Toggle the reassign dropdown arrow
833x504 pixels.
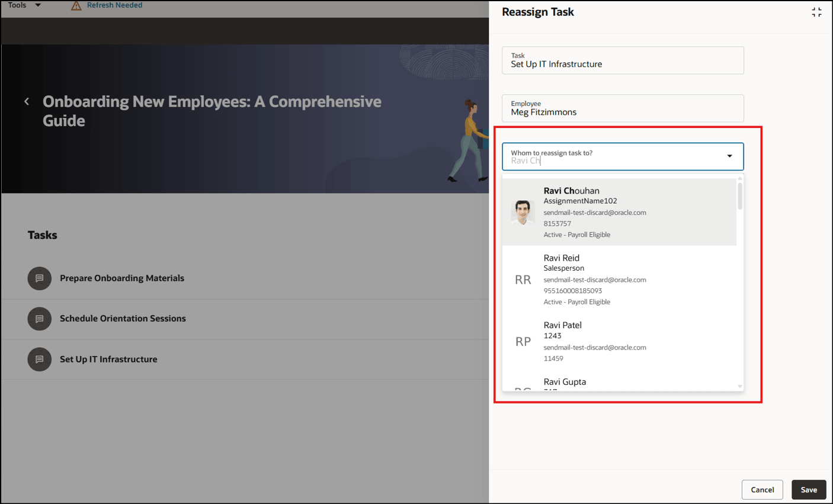click(730, 156)
